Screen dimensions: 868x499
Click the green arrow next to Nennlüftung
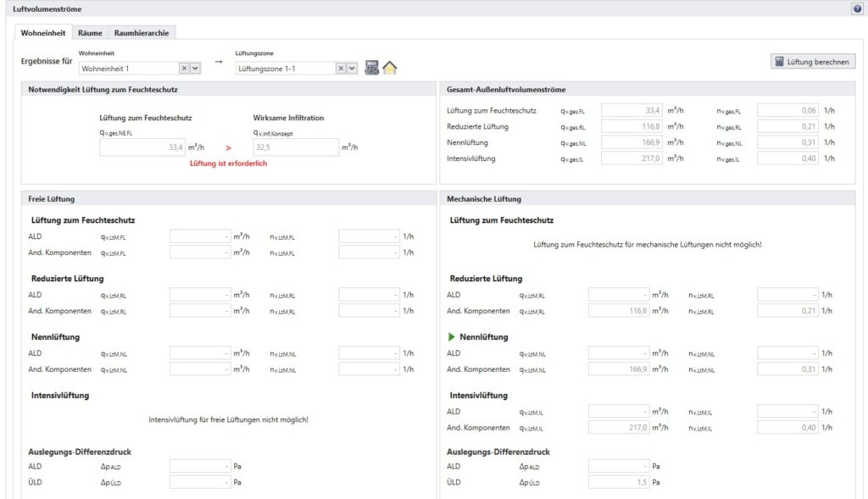[x=452, y=337]
